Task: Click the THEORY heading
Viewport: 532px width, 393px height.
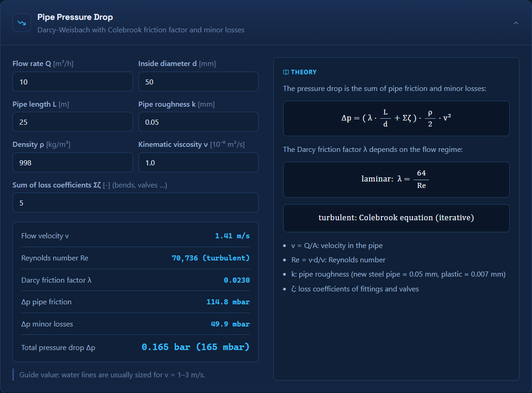Action: click(x=304, y=73)
